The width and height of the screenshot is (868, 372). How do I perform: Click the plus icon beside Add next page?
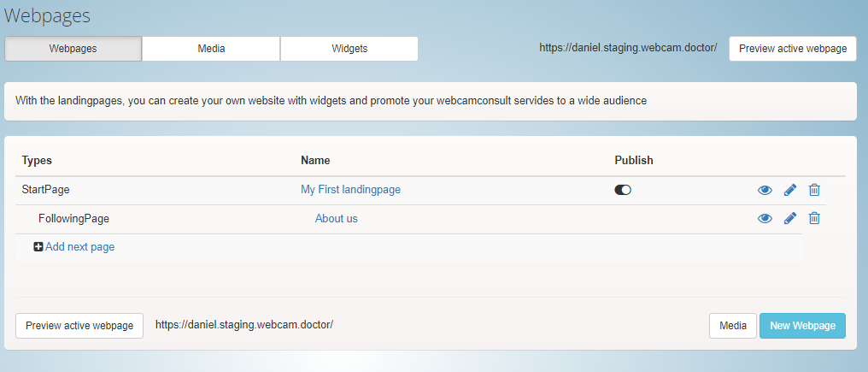38,246
